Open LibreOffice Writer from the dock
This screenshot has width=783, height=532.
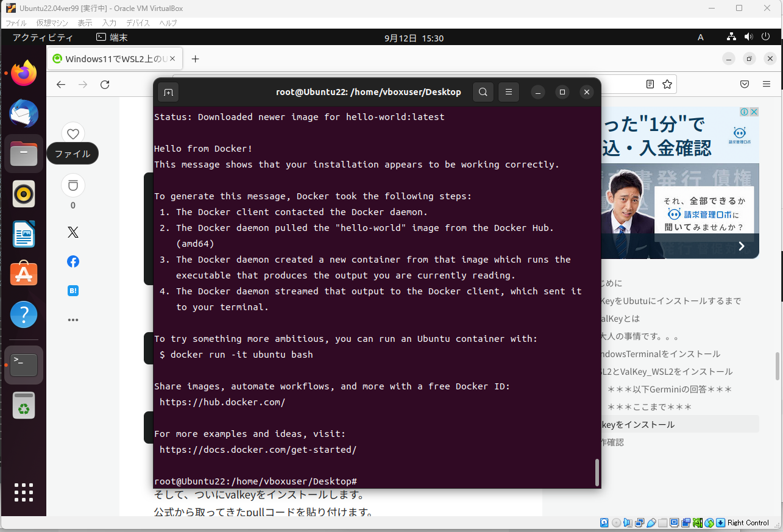[x=24, y=235]
